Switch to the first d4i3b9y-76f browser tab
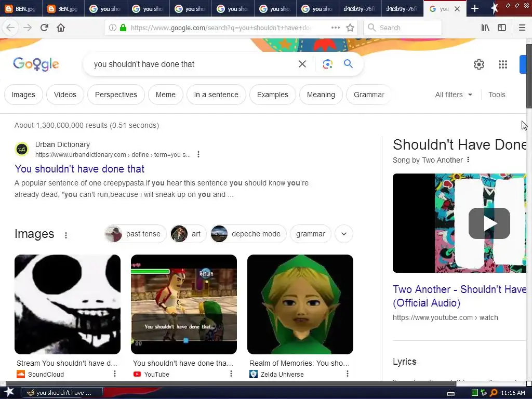Viewport: 532px width, 399px height. (x=360, y=9)
